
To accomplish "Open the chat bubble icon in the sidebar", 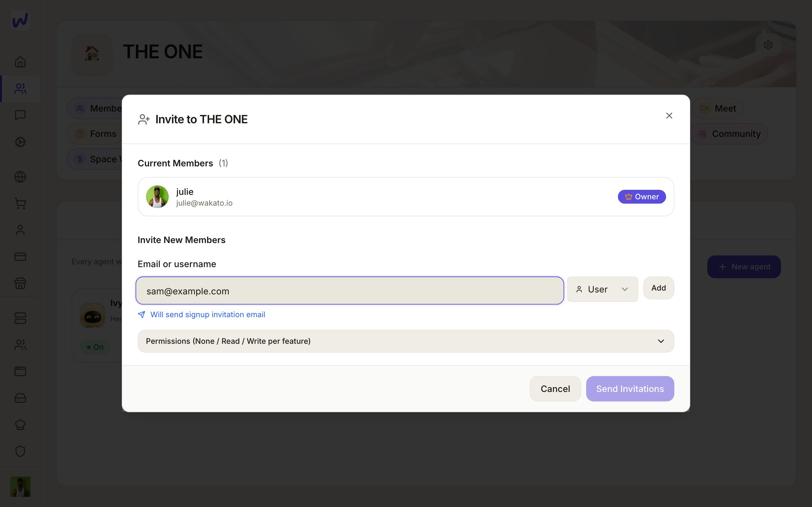I will point(20,115).
